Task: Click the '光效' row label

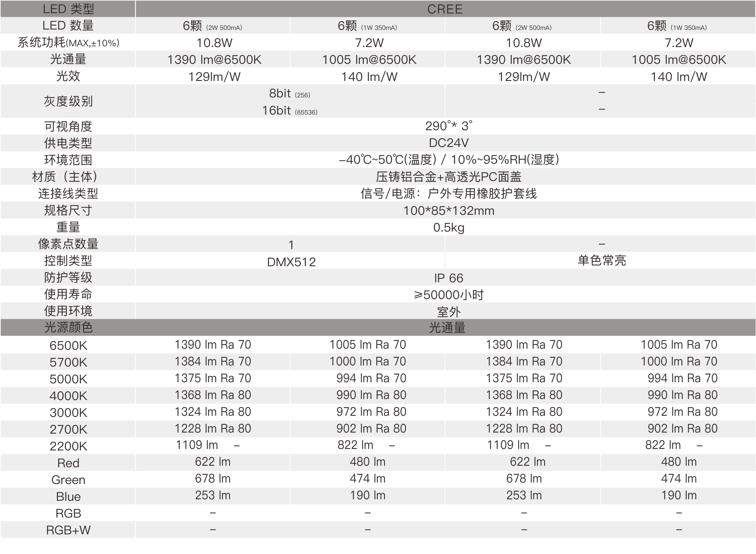Action: click(68, 76)
